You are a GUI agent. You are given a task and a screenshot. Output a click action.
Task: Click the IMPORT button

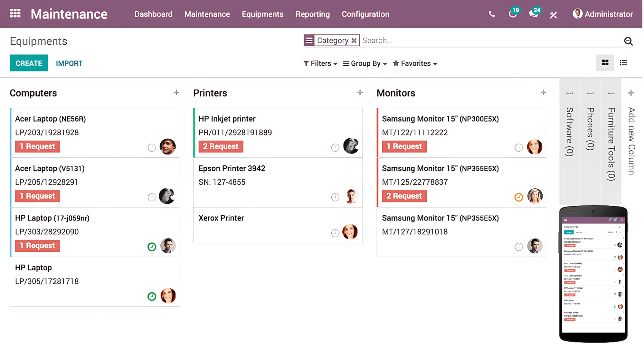click(x=69, y=63)
